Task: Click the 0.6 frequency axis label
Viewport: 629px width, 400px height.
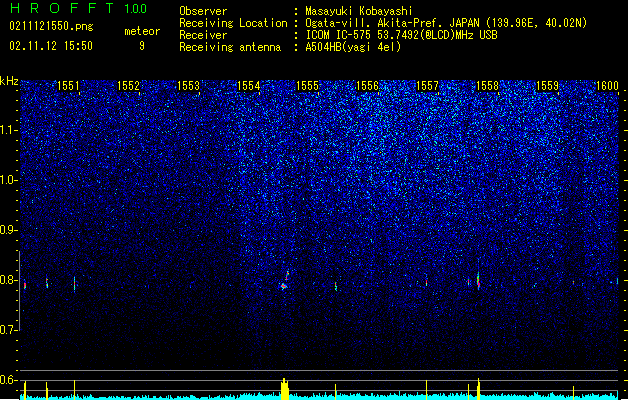Action: pos(9,380)
